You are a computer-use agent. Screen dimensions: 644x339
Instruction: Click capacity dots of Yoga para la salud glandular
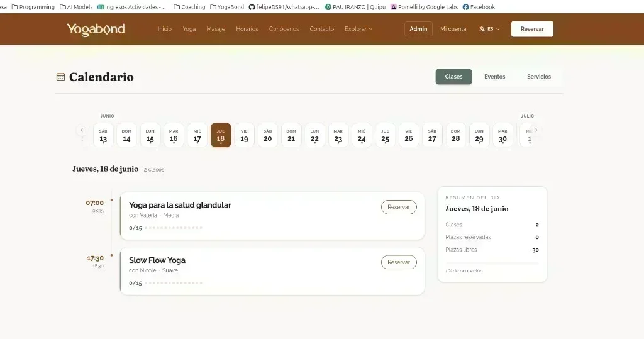[174, 228]
